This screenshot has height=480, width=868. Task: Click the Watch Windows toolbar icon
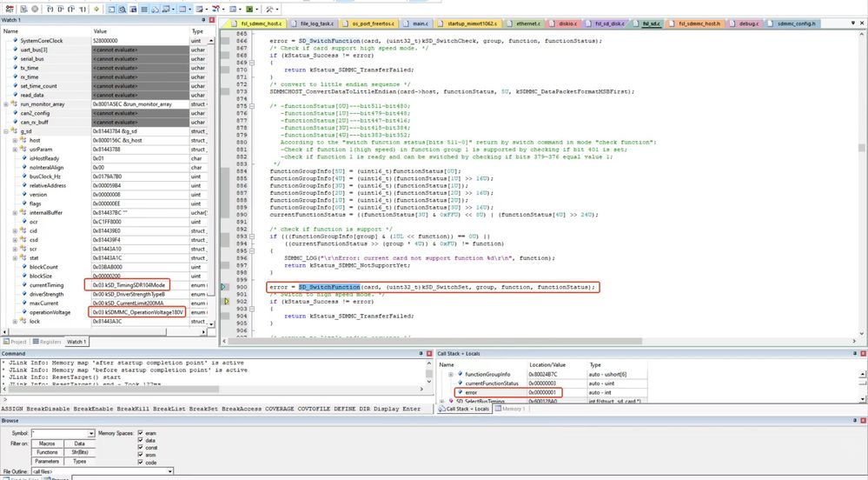pos(165,9)
